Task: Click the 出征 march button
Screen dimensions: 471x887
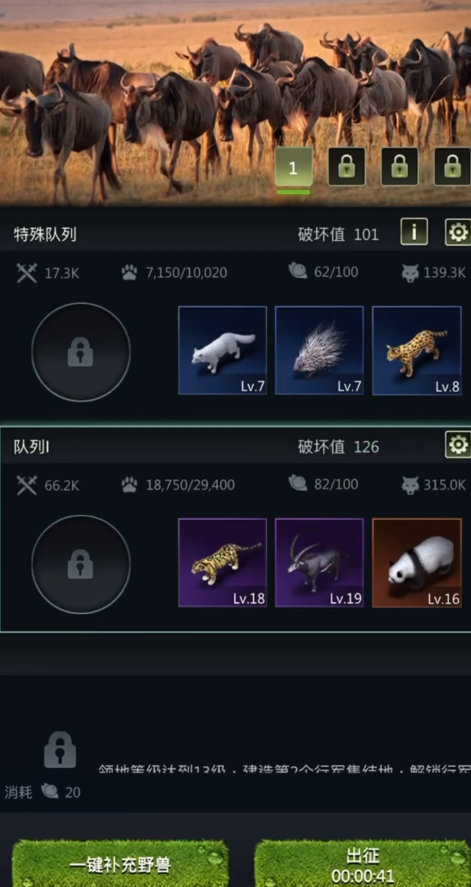Action: point(362,864)
